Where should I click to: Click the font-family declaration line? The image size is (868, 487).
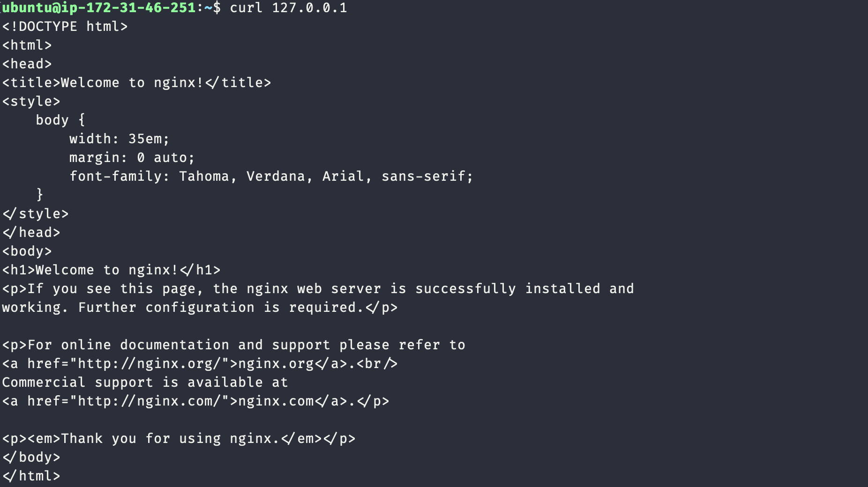pyautogui.click(x=271, y=177)
